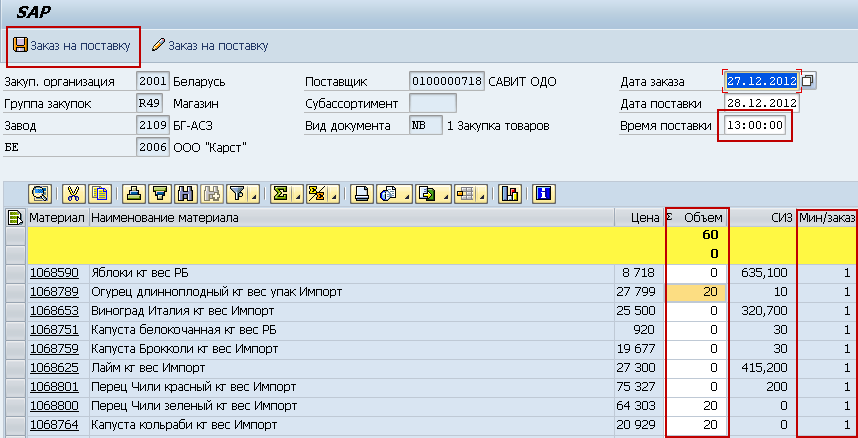Select row button for Виноград Италия row
Image resolution: width=858 pixels, height=438 pixels.
coord(15,311)
